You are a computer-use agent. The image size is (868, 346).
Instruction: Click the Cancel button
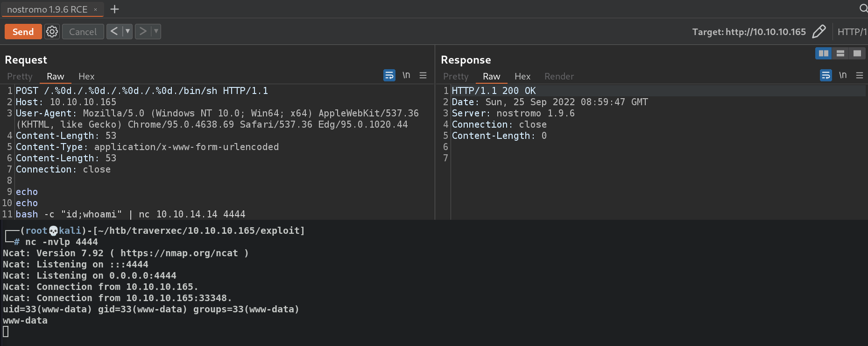(x=83, y=32)
